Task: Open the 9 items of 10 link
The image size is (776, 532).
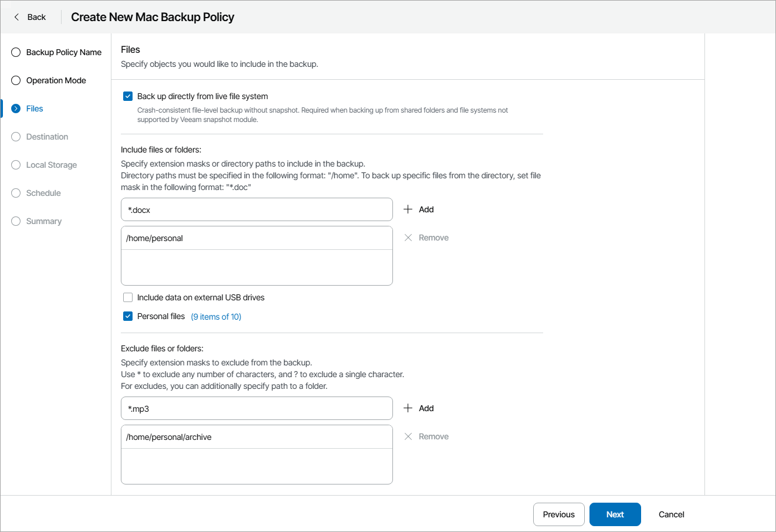Action: click(x=216, y=317)
